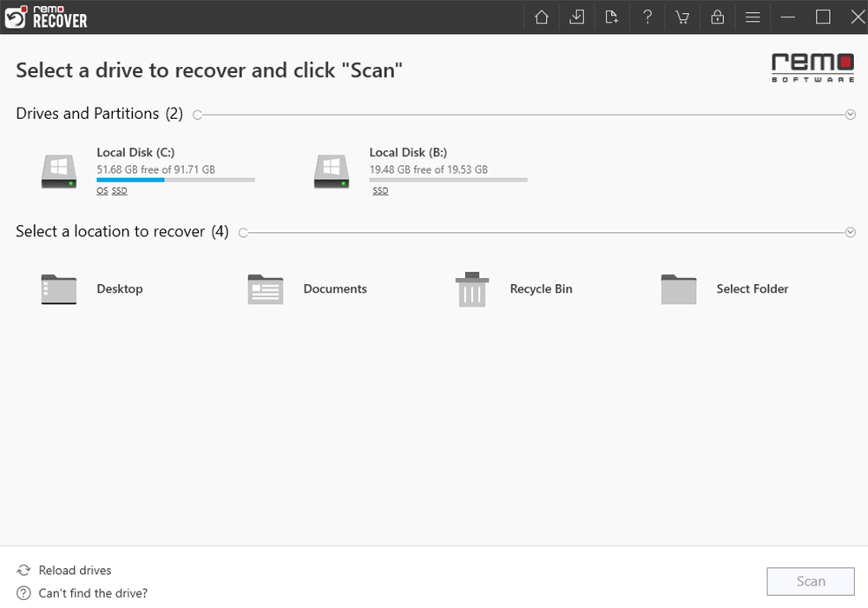Image resolution: width=868 pixels, height=608 pixels.
Task: Open "Can't find the drive?" help link
Action: click(x=93, y=593)
